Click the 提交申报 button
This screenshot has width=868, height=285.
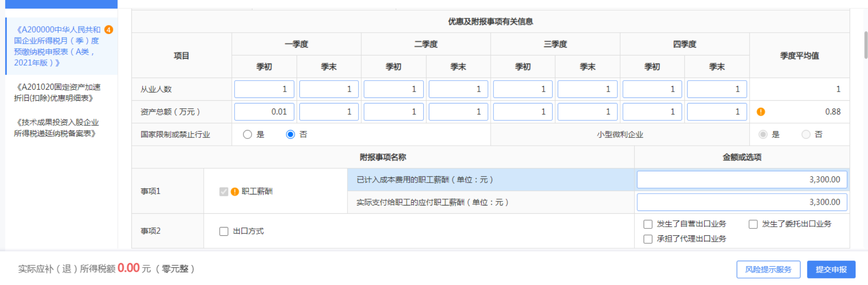(x=831, y=269)
